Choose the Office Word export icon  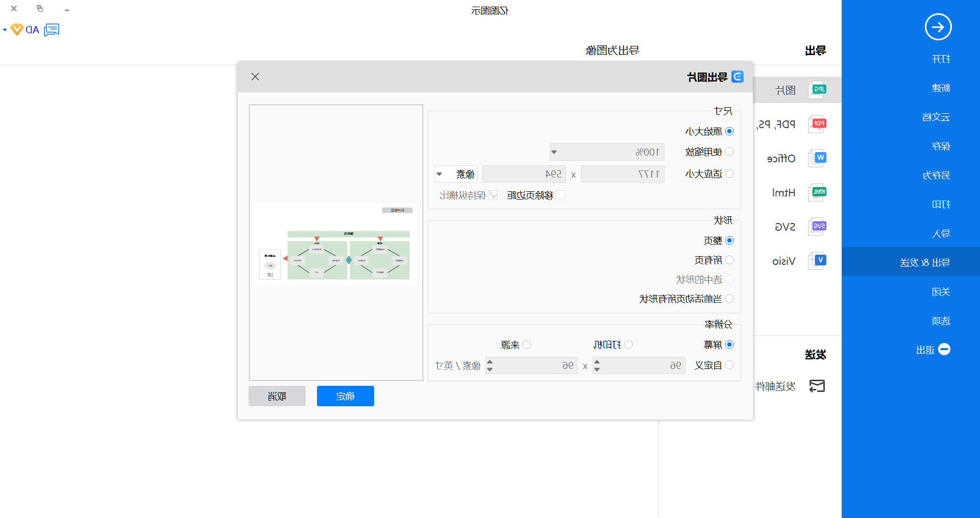[x=818, y=158]
